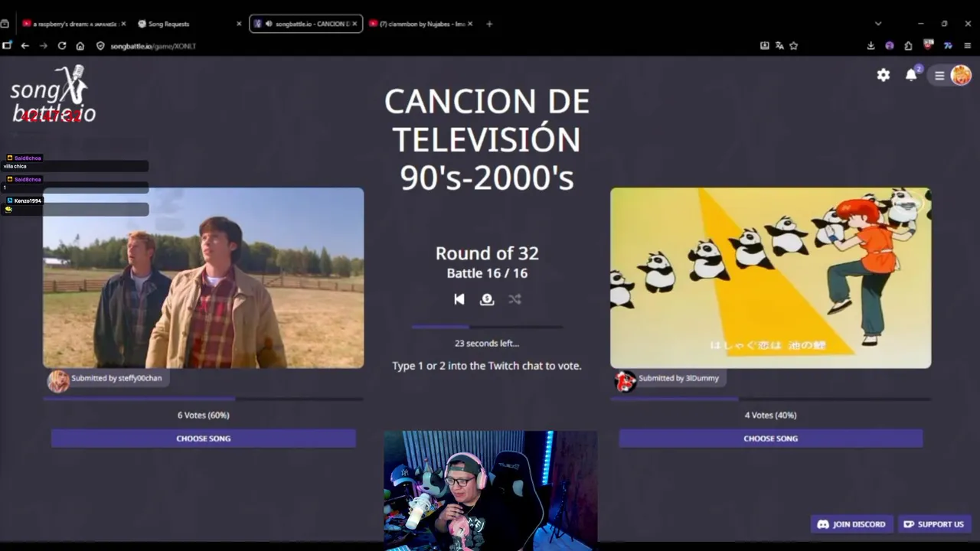Viewport: 980px width, 551px height.
Task: Open the browser downloads panel
Action: [871, 46]
